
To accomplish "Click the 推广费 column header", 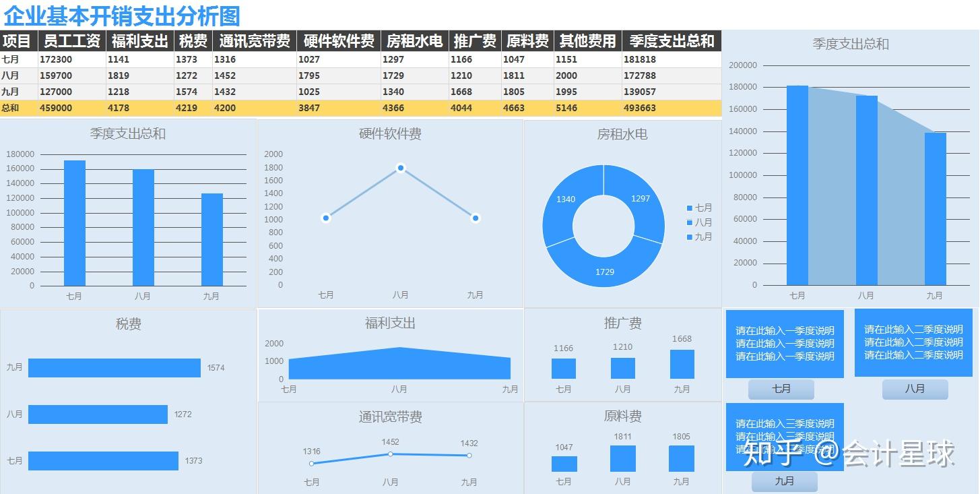I will coord(476,41).
